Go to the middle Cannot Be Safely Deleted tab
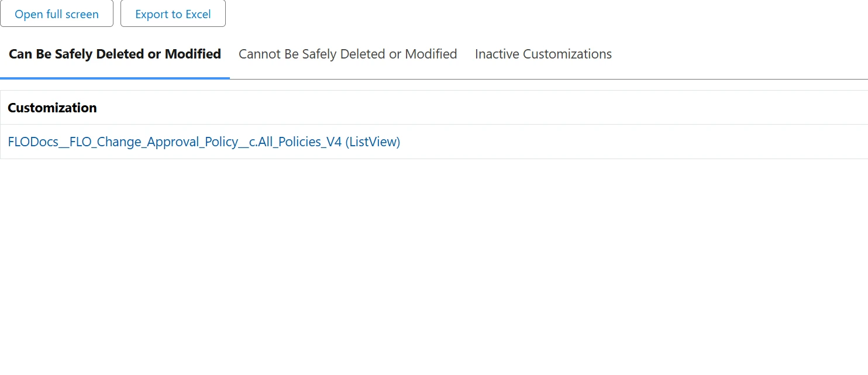The height and width of the screenshot is (375, 868). point(347,54)
